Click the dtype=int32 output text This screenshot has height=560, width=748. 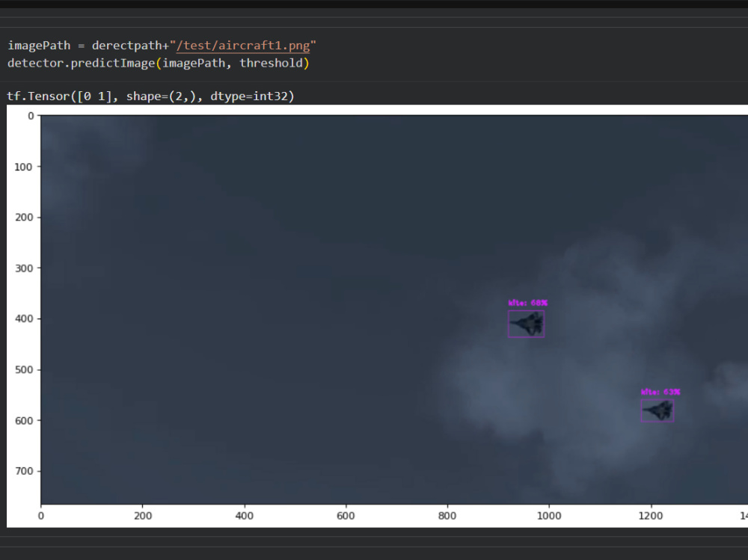(x=252, y=96)
